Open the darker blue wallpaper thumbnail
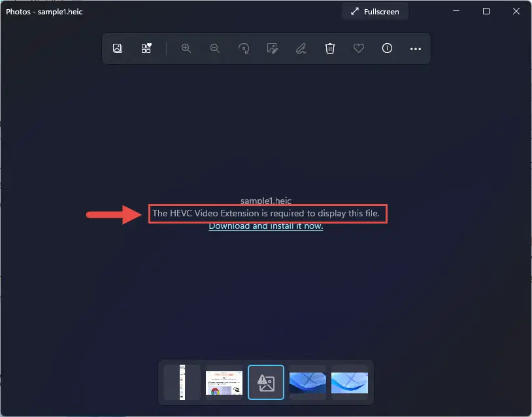Viewport: 532px width, 417px height. pyautogui.click(x=308, y=382)
